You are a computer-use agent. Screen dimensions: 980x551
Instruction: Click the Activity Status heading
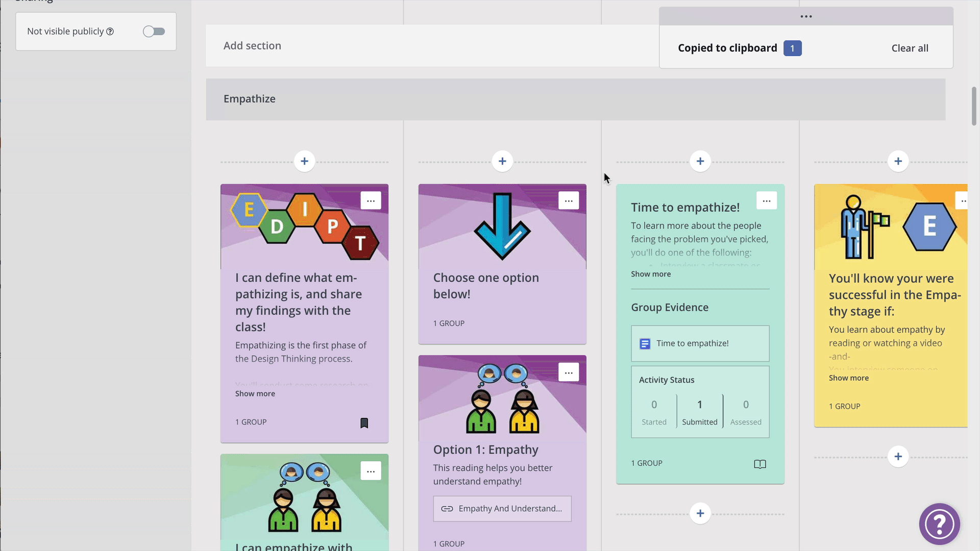tap(667, 380)
